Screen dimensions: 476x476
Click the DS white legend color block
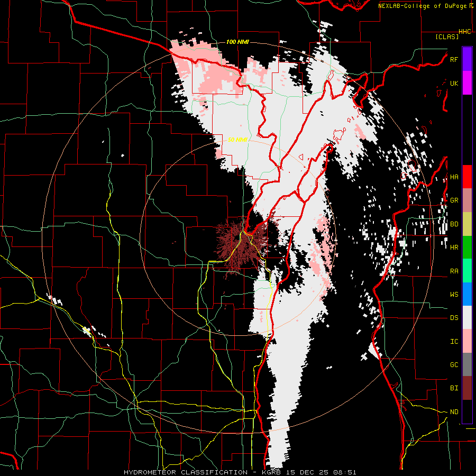pos(467,317)
